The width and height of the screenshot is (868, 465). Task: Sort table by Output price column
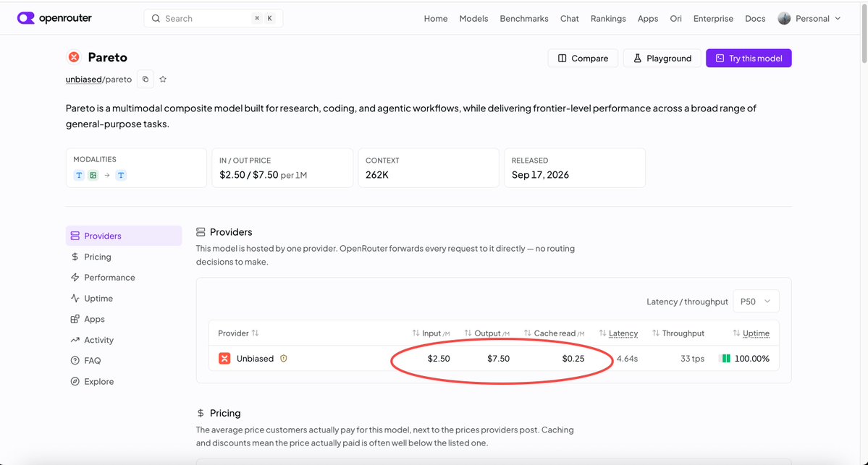(x=486, y=333)
